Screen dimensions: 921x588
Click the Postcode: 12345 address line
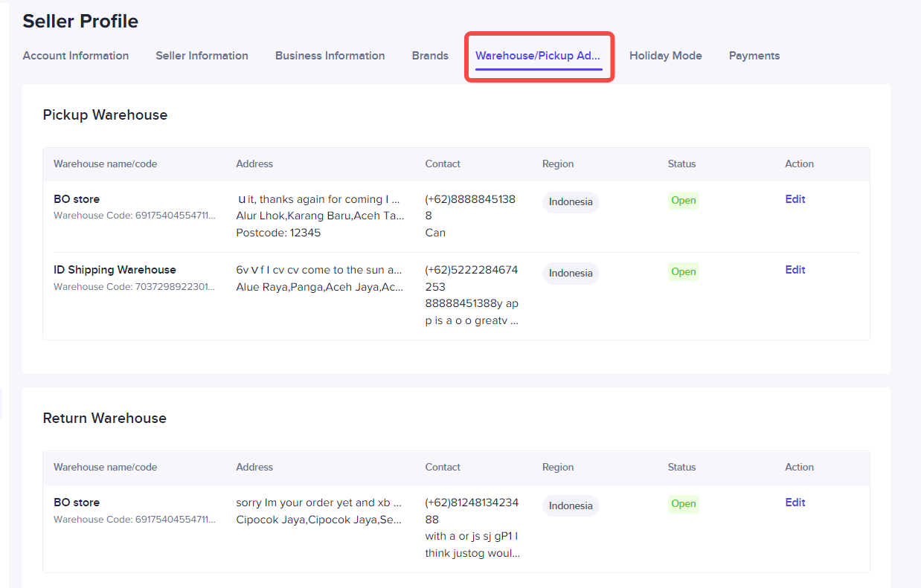click(x=278, y=233)
